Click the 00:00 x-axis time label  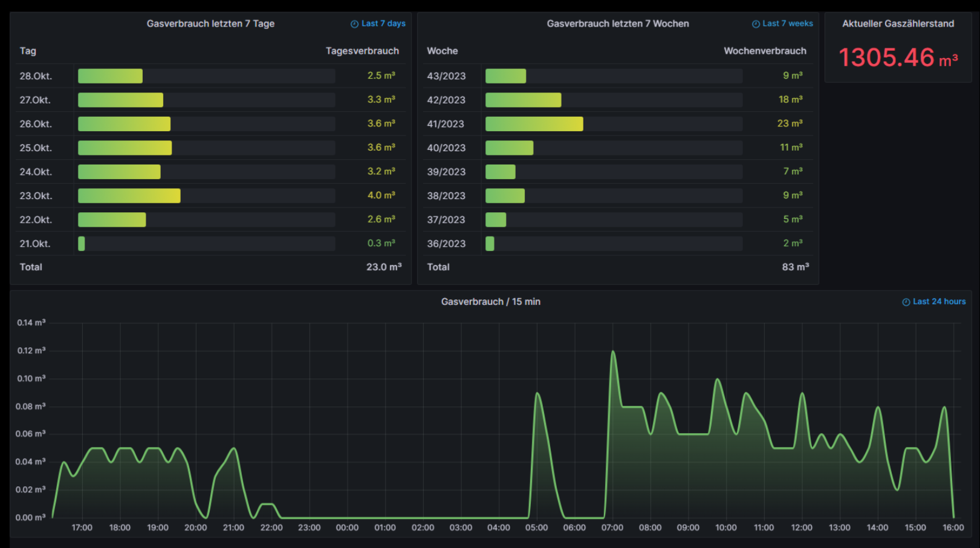click(347, 528)
